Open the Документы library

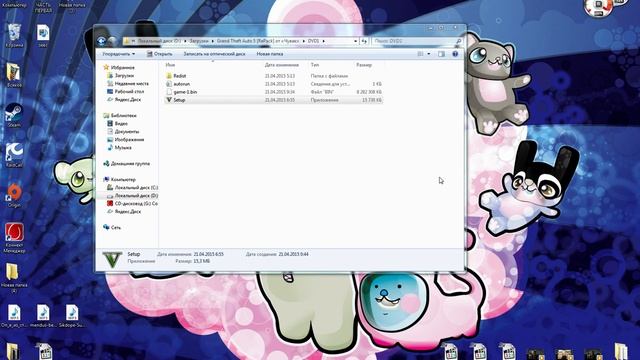pyautogui.click(x=123, y=131)
